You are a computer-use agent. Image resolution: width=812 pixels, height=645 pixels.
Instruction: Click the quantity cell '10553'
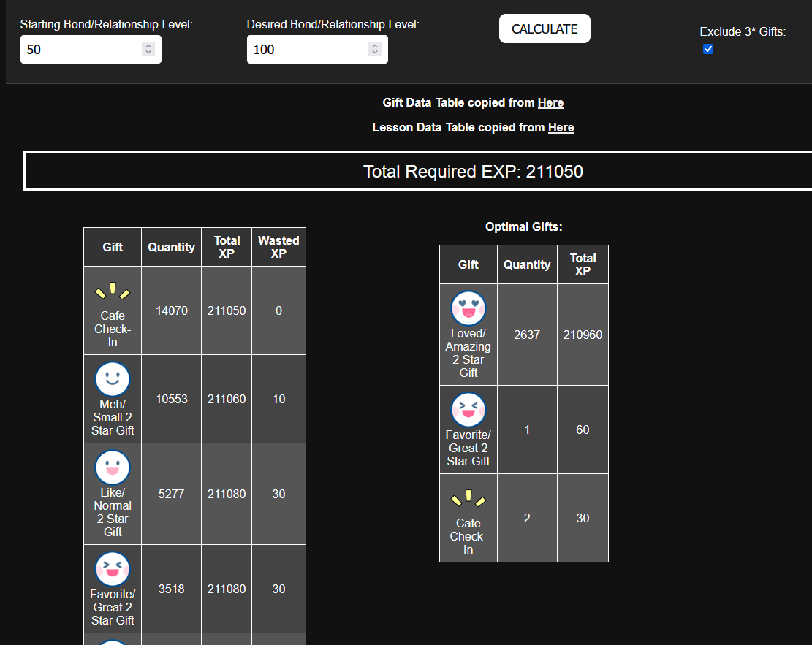(172, 399)
